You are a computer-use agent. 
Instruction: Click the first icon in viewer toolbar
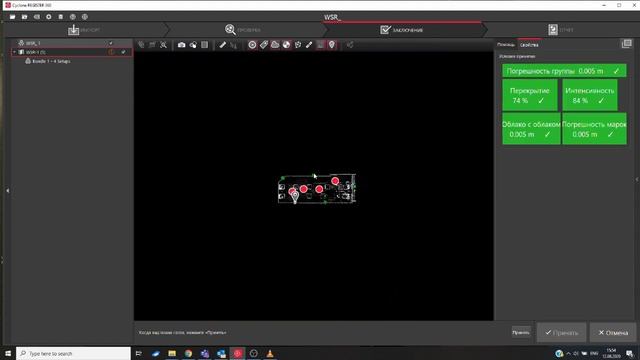coord(141,45)
